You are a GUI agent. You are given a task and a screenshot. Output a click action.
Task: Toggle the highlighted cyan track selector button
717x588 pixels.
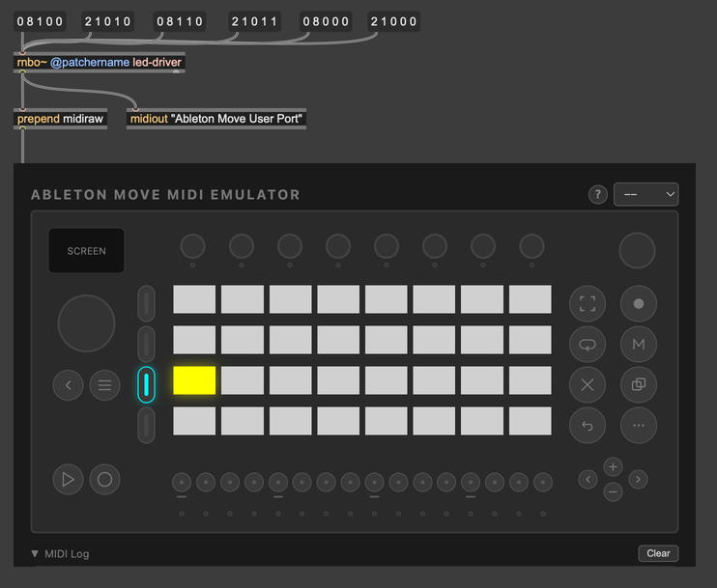tap(146, 384)
